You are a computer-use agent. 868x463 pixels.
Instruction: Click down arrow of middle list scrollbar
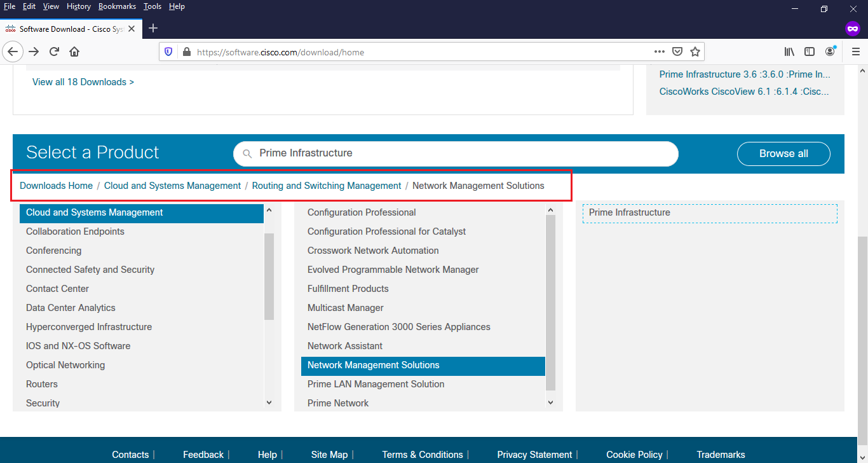[x=550, y=402]
